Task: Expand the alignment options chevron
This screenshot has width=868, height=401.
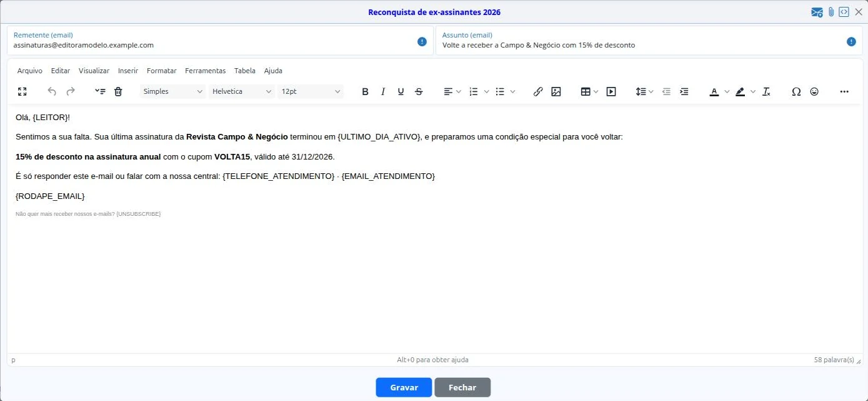Action: pyautogui.click(x=459, y=91)
